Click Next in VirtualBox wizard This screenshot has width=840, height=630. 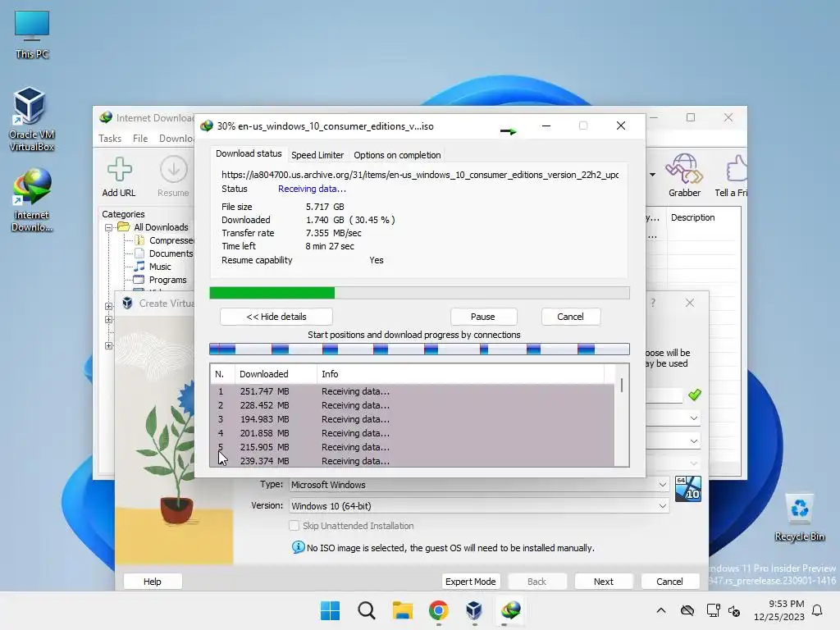tap(603, 582)
